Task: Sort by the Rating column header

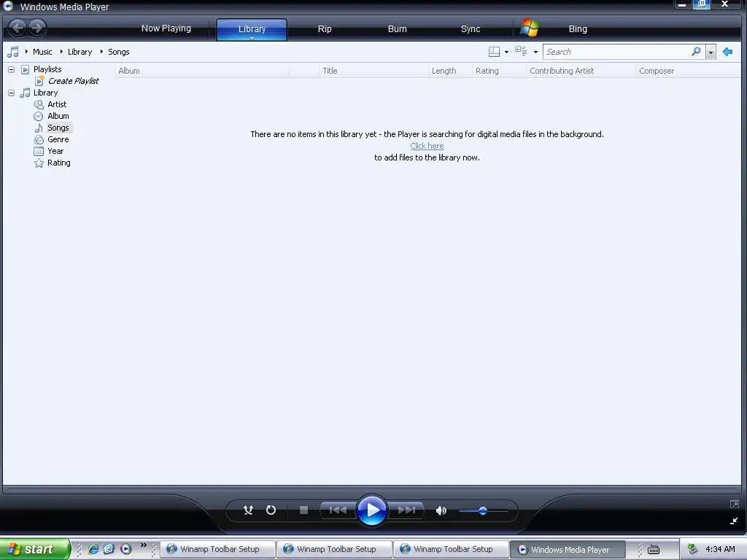Action: pos(499,71)
